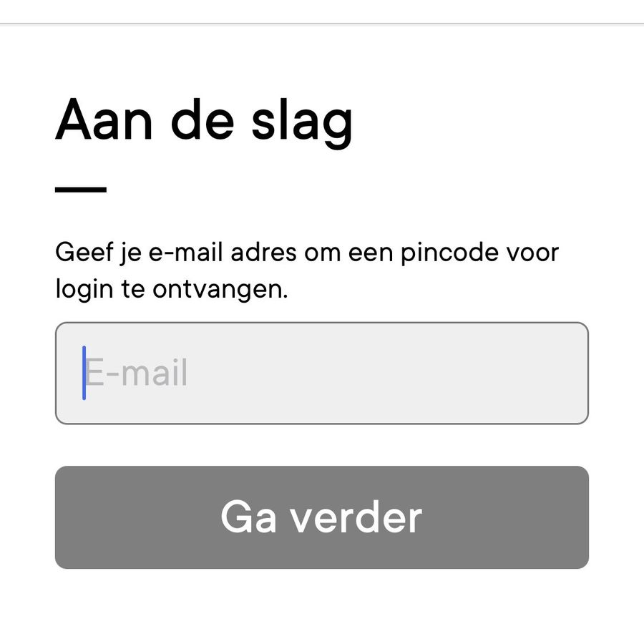Click "login te ontvangen" text line
644x644 pixels.
[x=171, y=290]
